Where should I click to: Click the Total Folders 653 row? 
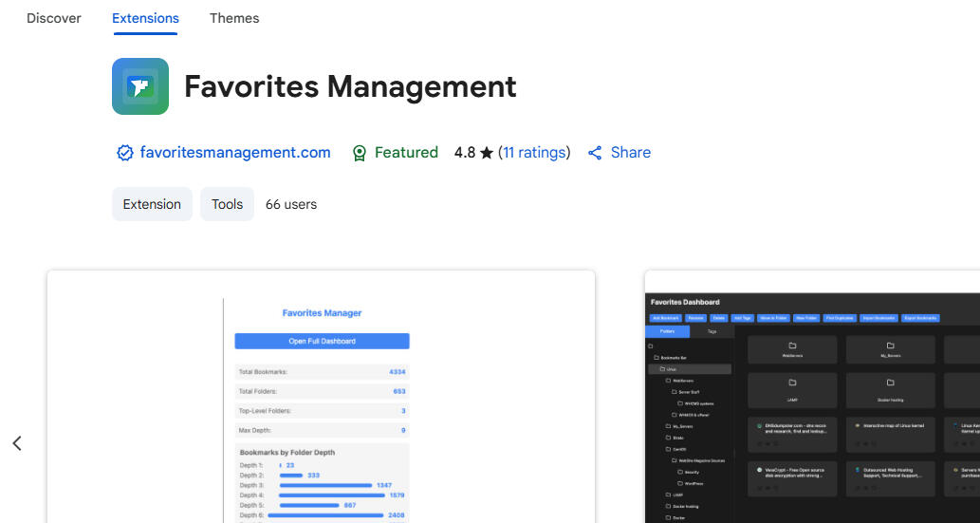pos(322,391)
